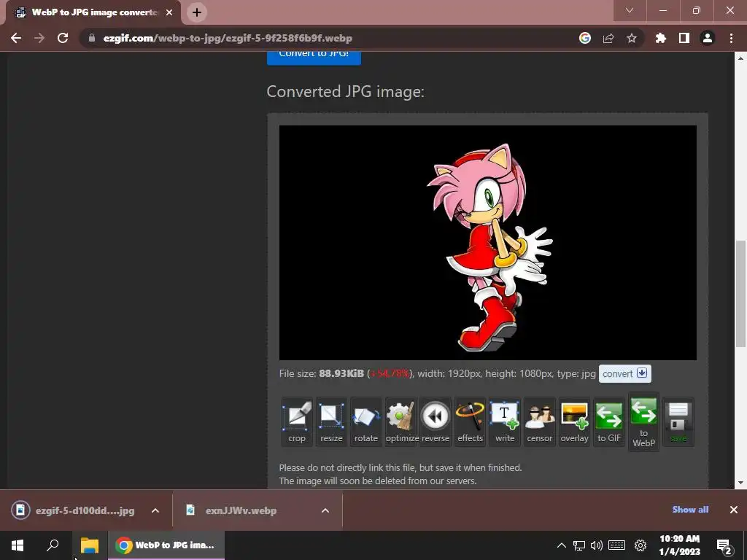Open the Chrome profile icon
The image size is (747, 560).
(x=708, y=38)
